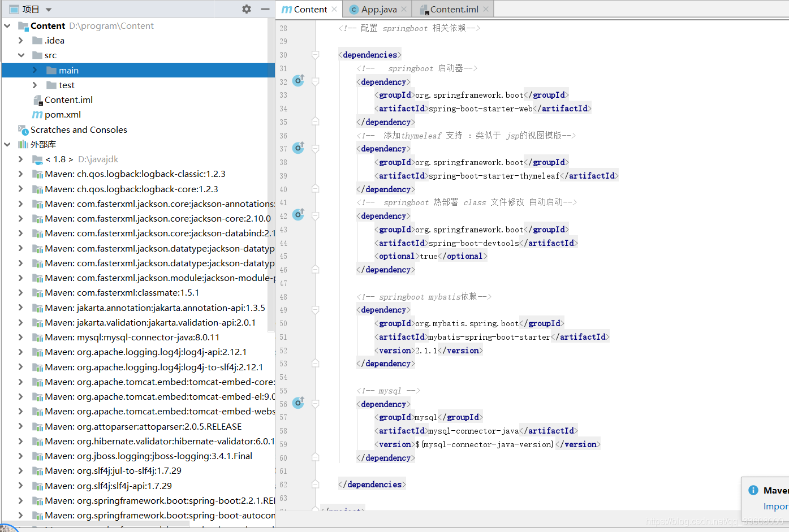The width and height of the screenshot is (789, 532).
Task: Expand the main folder
Action: coord(35,70)
